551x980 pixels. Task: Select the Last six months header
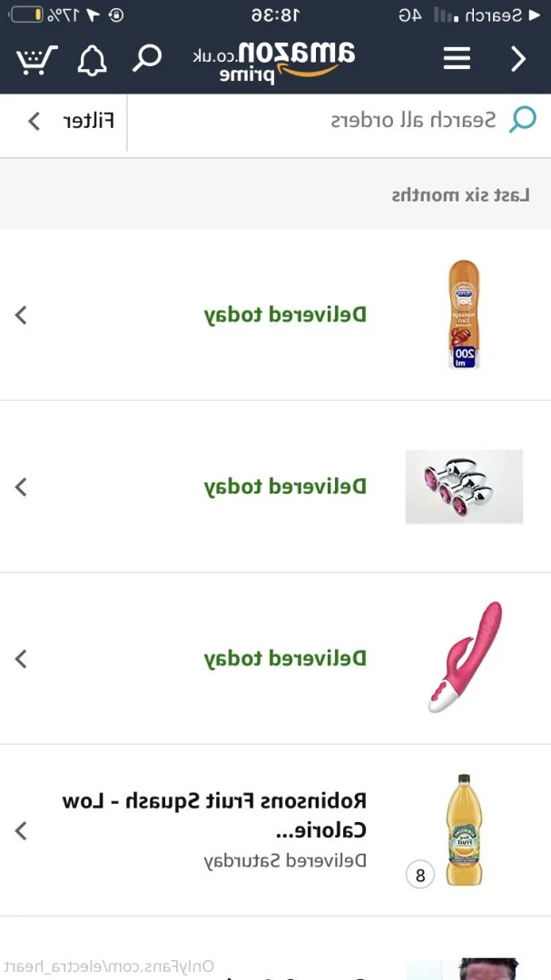coord(461,195)
